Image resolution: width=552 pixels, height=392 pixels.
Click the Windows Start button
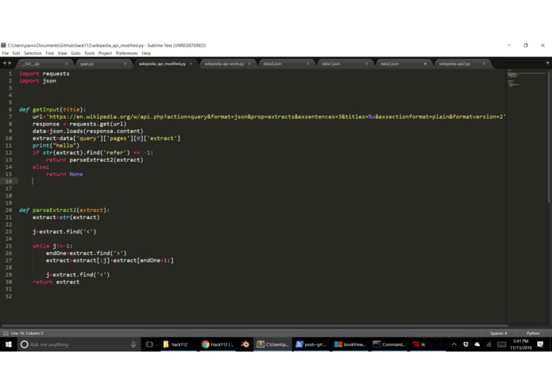click(9, 344)
